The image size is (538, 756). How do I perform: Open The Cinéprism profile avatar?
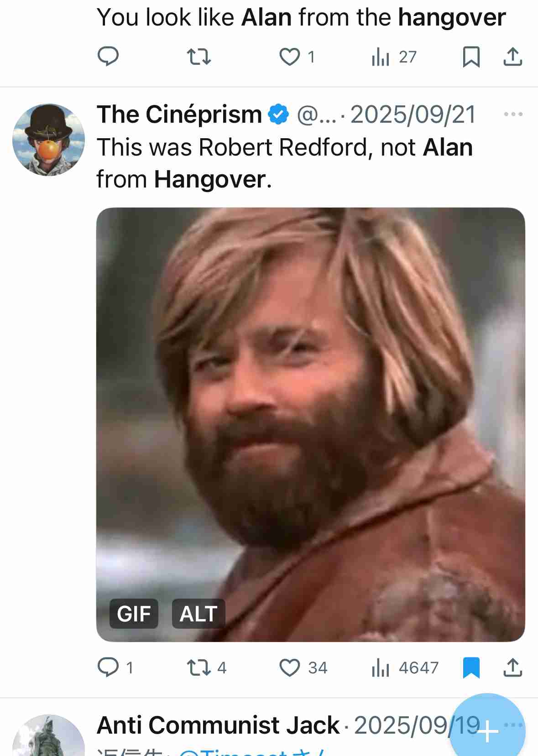coord(48,140)
